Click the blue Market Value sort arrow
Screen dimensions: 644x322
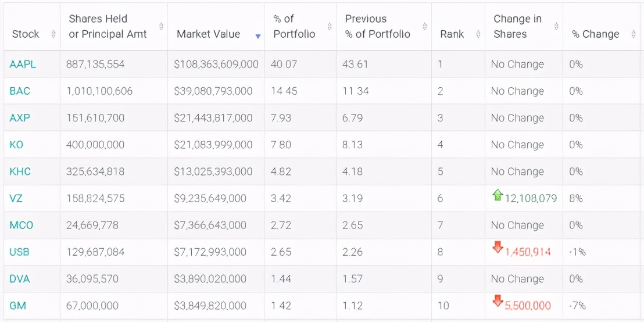tap(258, 36)
